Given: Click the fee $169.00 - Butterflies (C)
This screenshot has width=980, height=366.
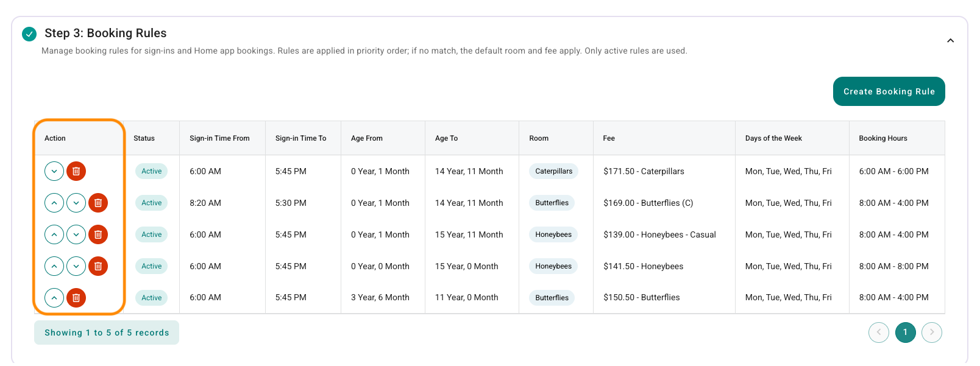Looking at the screenshot, I should [x=648, y=203].
